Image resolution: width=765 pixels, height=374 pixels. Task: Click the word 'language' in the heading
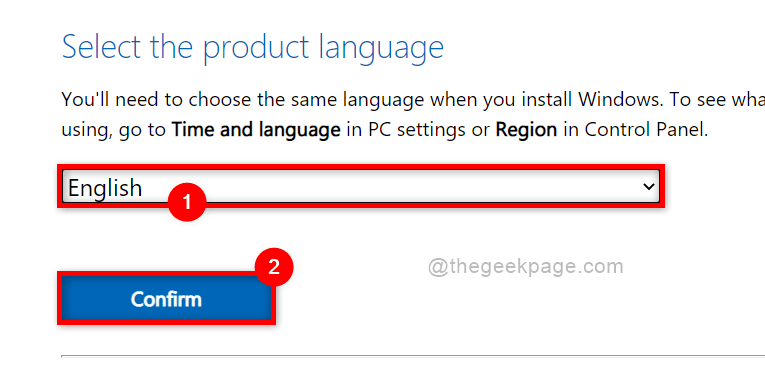tap(380, 49)
